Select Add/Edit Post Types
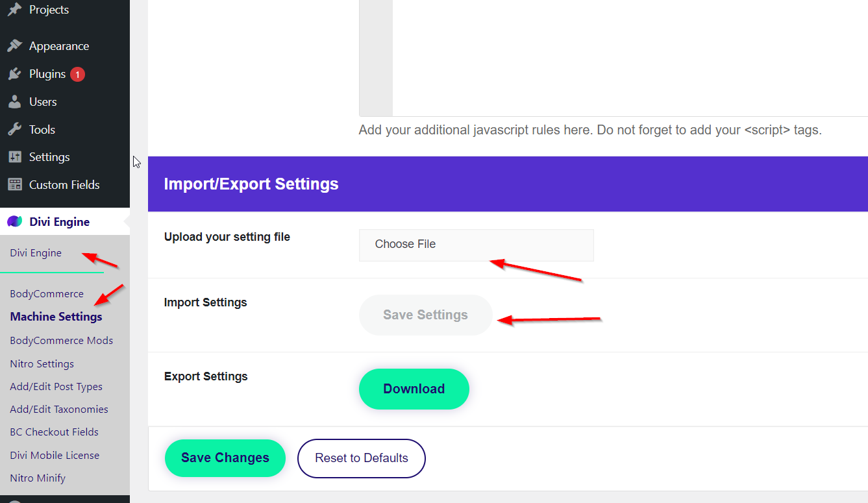 [56, 387]
